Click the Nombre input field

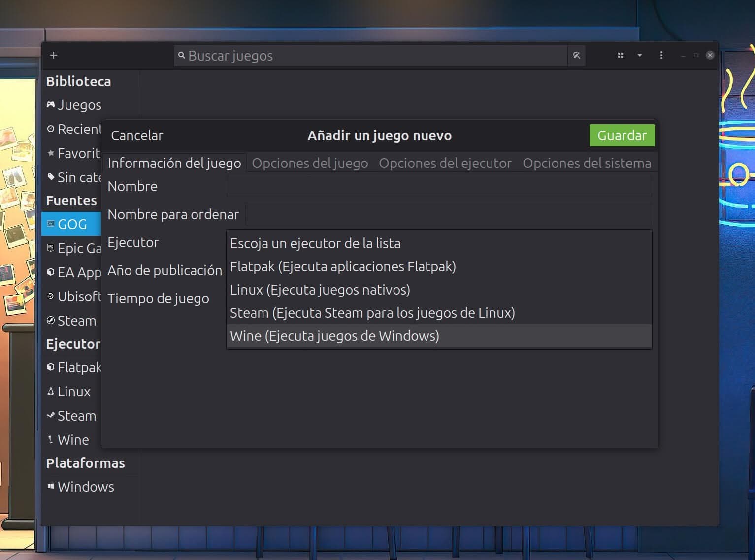438,186
